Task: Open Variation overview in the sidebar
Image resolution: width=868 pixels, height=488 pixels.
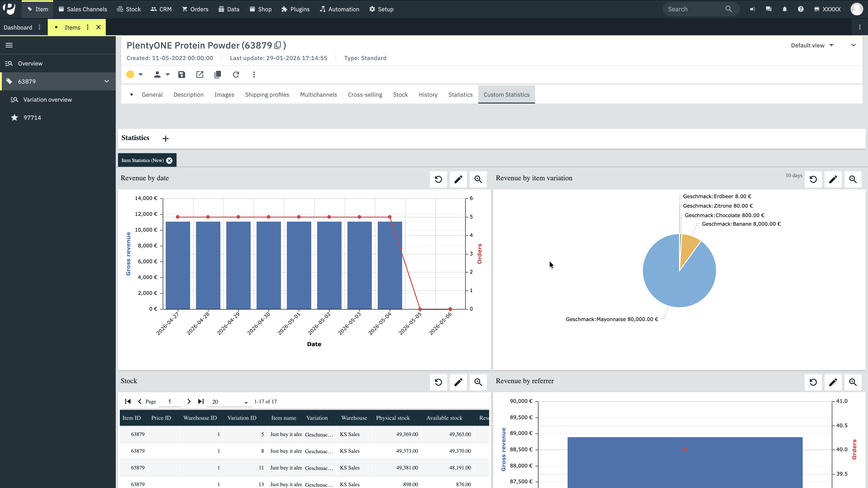Action: coord(58,99)
